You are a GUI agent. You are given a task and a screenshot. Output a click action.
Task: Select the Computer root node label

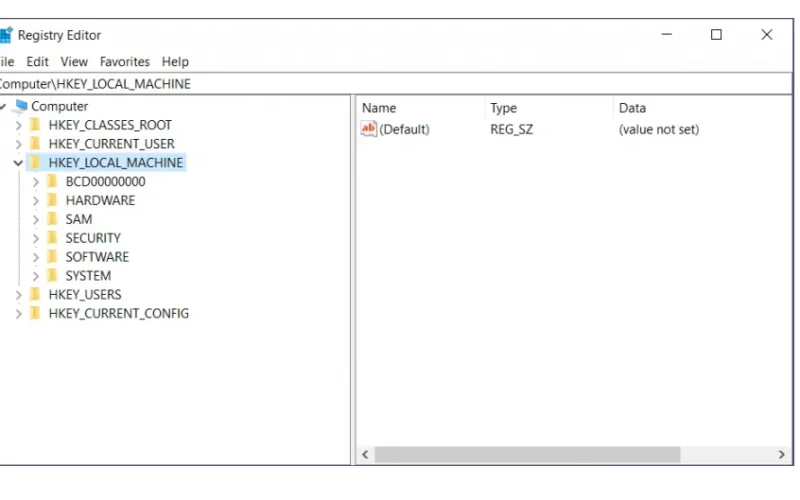[60, 106]
